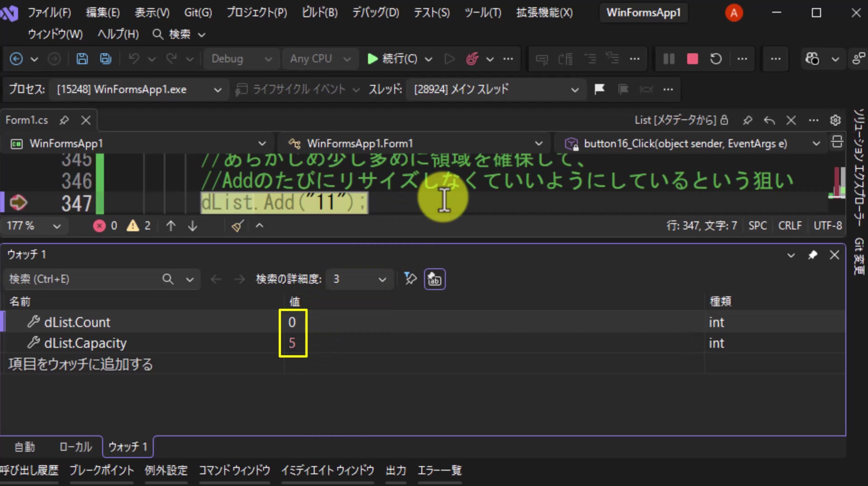
Task: Restart the debug session
Action: click(716, 59)
